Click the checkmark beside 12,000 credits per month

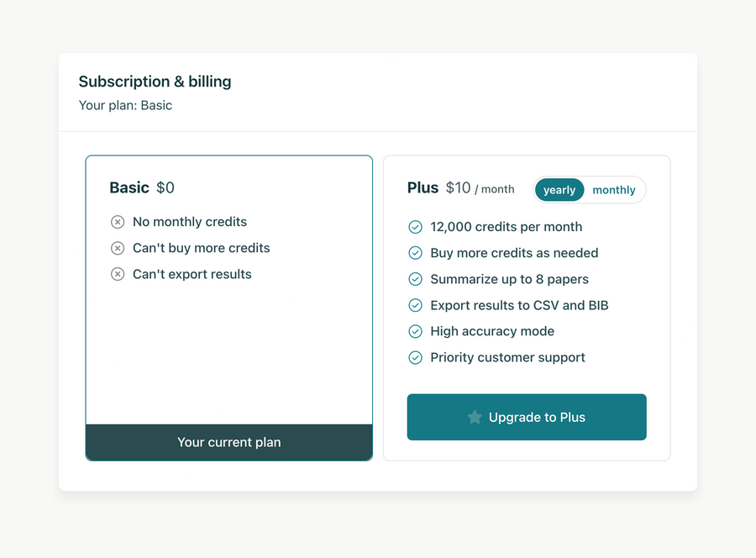[x=415, y=227]
